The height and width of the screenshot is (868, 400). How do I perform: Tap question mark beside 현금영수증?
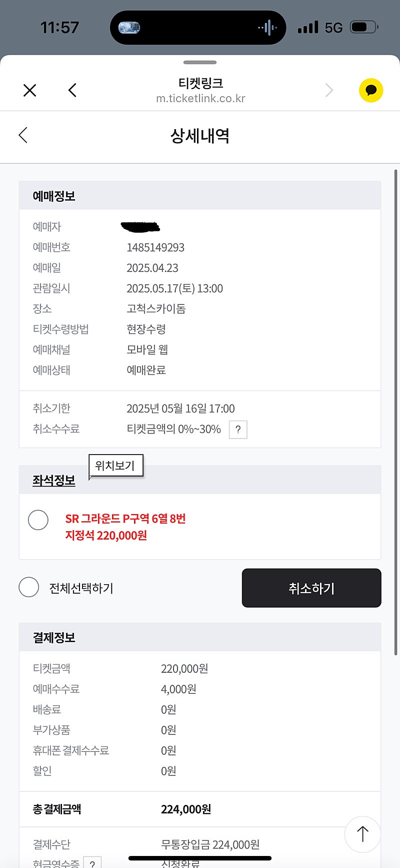pyautogui.click(x=92, y=862)
